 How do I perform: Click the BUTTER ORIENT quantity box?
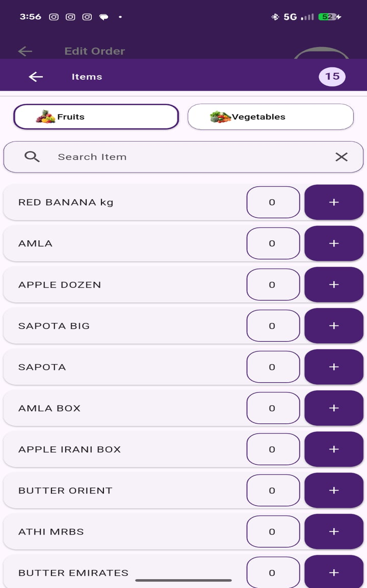[273, 490]
